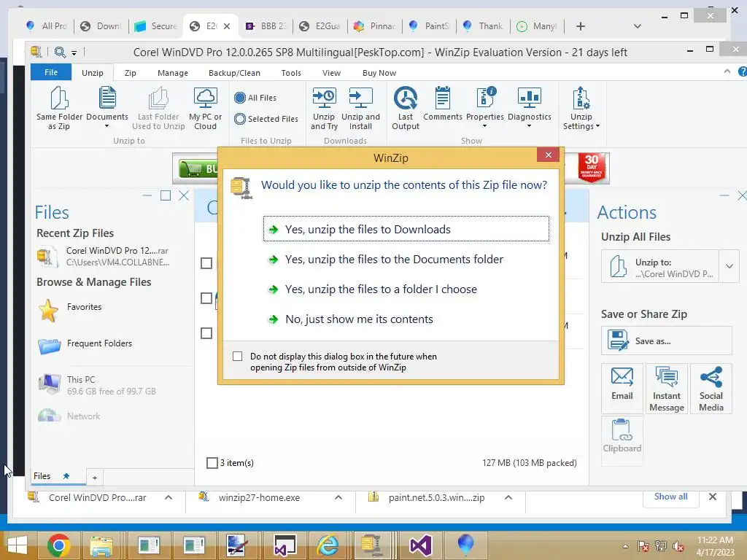The height and width of the screenshot is (560, 747).
Task: Click Save as... in Actions pane
Action: click(x=666, y=341)
